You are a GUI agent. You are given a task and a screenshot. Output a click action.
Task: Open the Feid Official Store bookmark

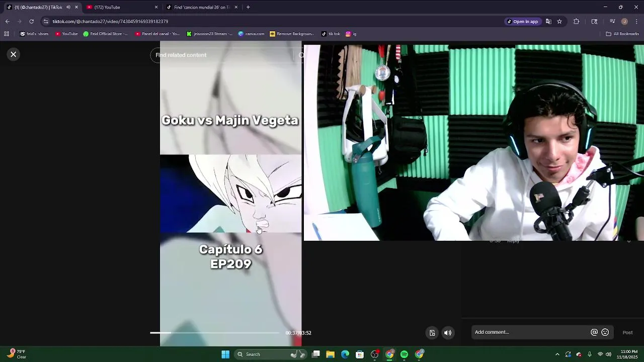[x=105, y=34]
